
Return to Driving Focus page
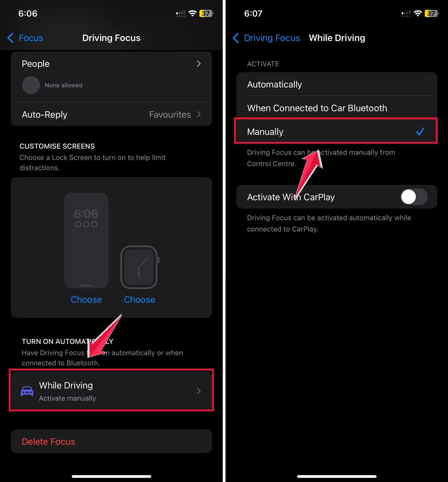click(x=266, y=38)
